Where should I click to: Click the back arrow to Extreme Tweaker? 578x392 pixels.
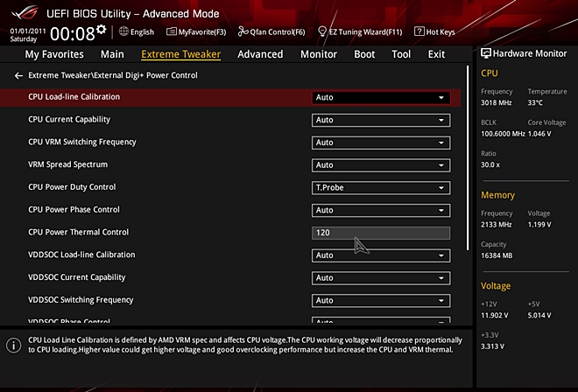(18, 75)
